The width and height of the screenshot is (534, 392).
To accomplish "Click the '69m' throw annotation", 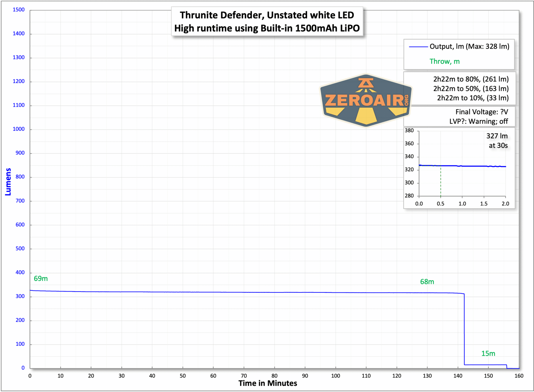I will coord(41,279).
